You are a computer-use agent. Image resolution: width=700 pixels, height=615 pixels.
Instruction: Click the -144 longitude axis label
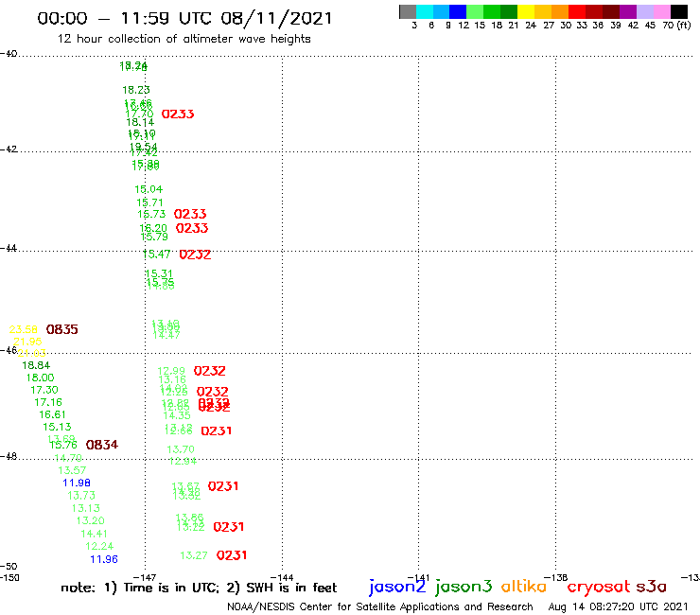click(282, 577)
